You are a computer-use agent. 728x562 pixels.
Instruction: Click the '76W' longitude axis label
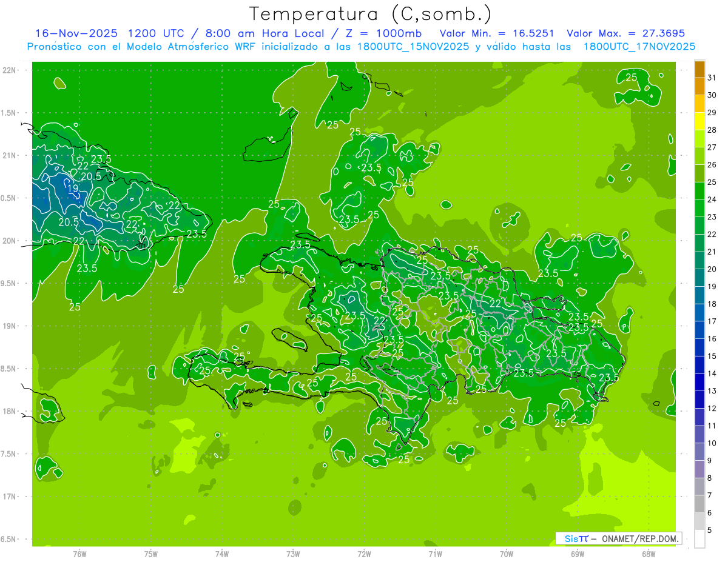click(79, 554)
